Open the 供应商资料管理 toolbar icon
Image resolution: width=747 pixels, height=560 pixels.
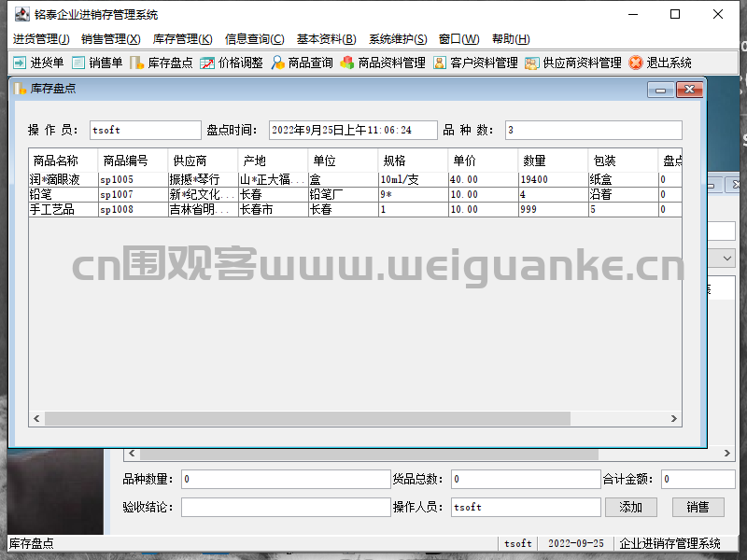(531, 63)
